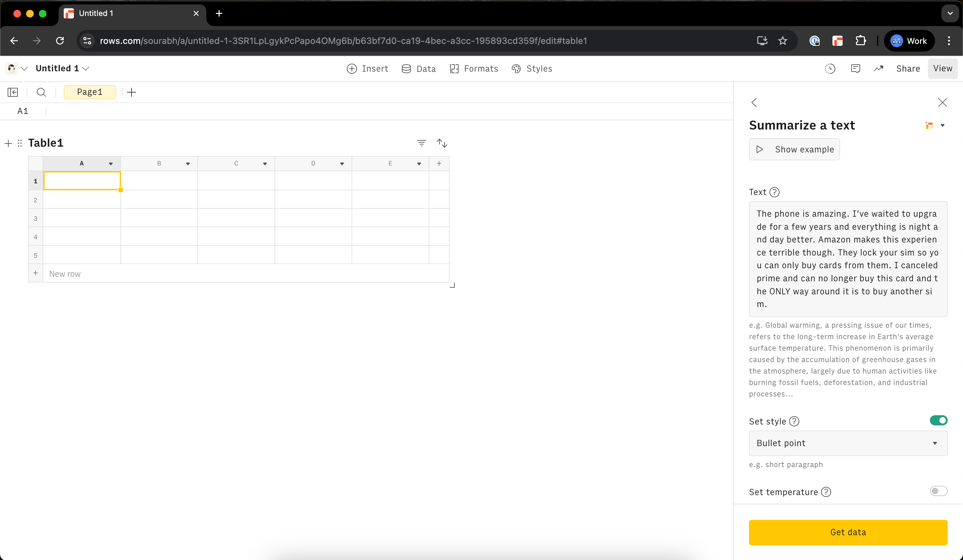Click help icon next to Set temperature
Image resolution: width=963 pixels, height=560 pixels.
[826, 492]
